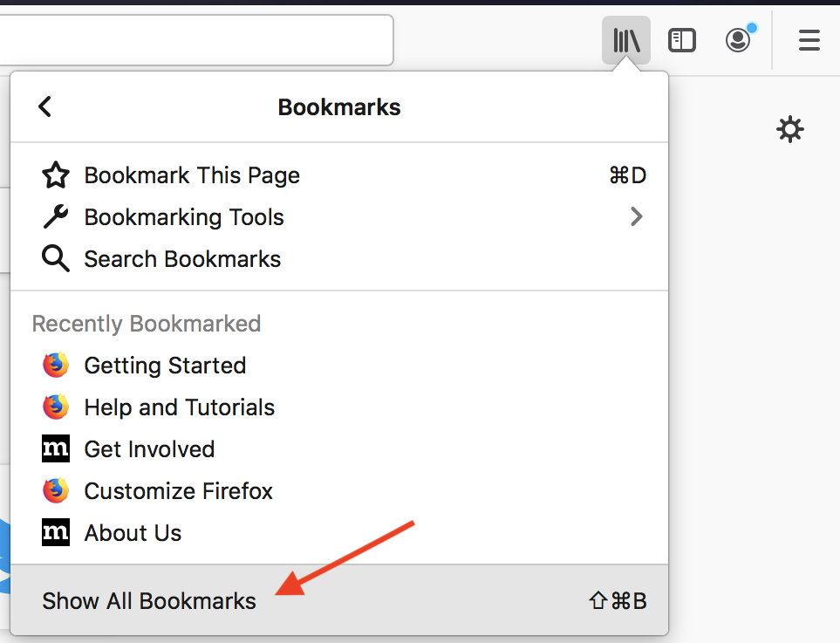
Task: Click the star icon for Bookmark This Page
Action: click(x=56, y=175)
